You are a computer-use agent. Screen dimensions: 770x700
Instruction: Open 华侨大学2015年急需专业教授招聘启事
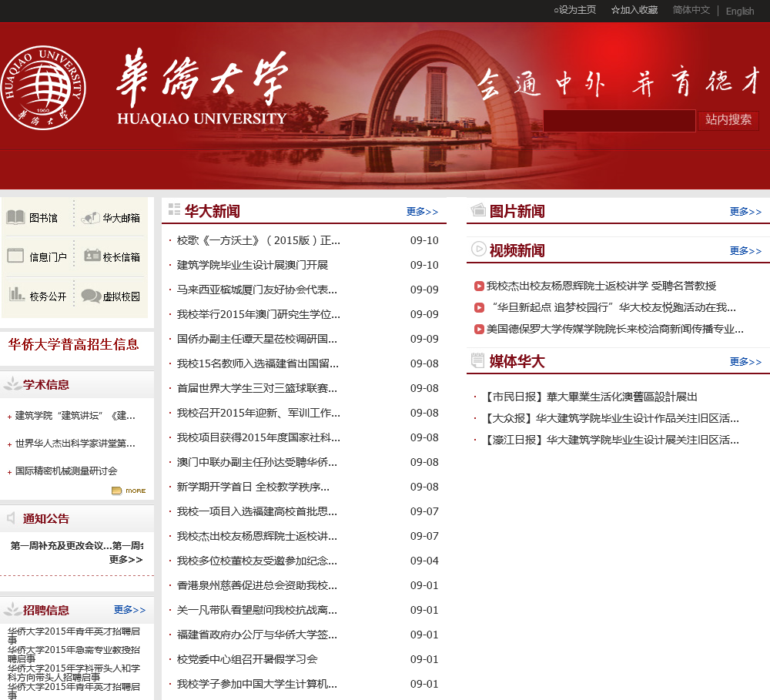coord(74,654)
